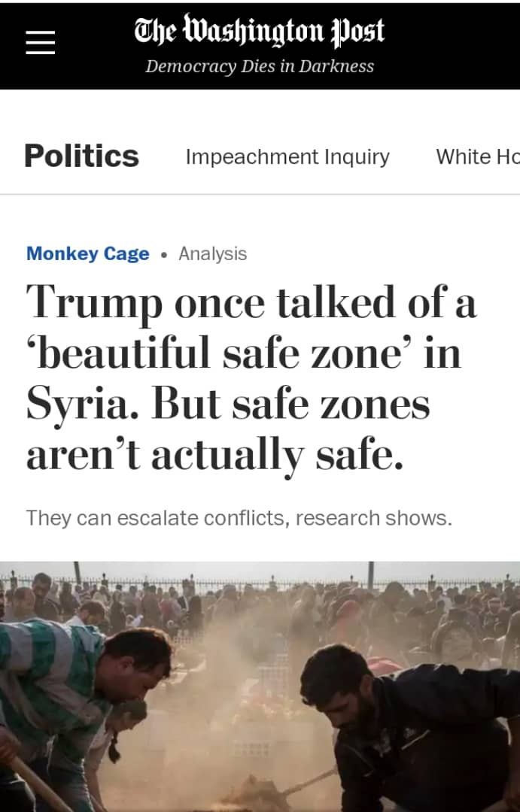Click The Washington Post logo
This screenshot has width=520, height=812.
click(260, 32)
